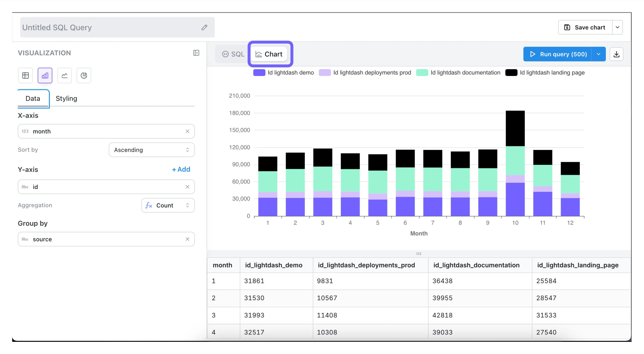Expand the Save chart options arrow
The image size is (644, 354).
617,27
